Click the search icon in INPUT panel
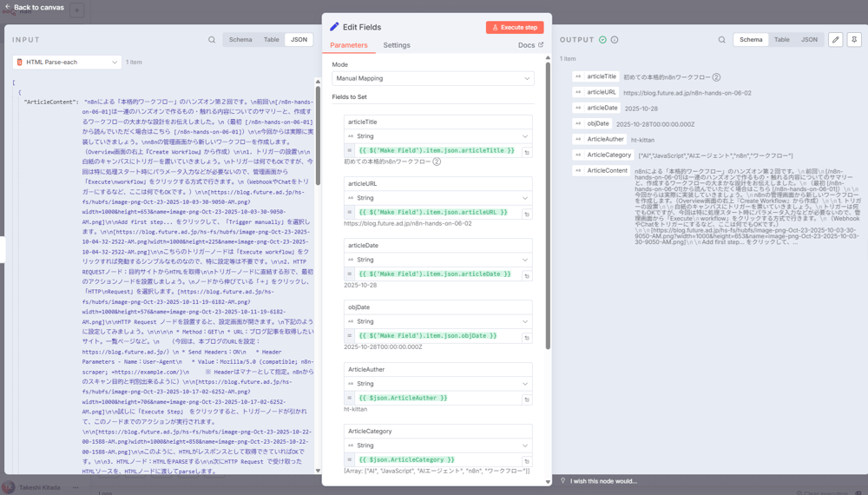The image size is (868, 495). [212, 40]
